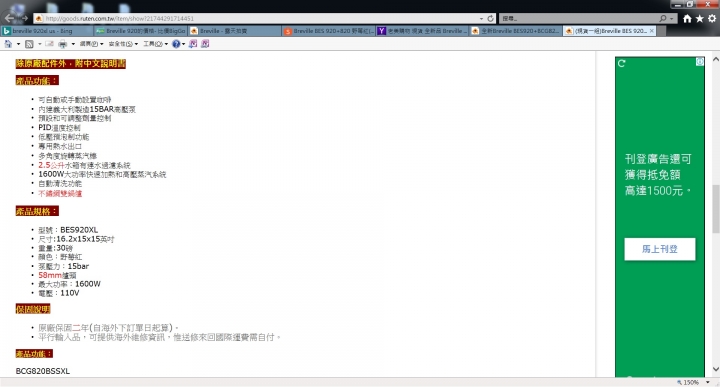The image size is (720, 387).
Task: Switch to the '全新Breville BES920+BCG82' tab
Action: [516, 31]
